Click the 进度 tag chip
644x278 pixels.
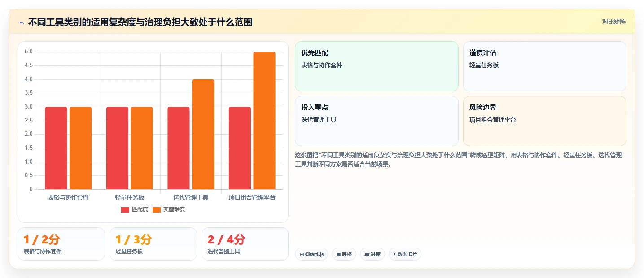[x=372, y=254]
